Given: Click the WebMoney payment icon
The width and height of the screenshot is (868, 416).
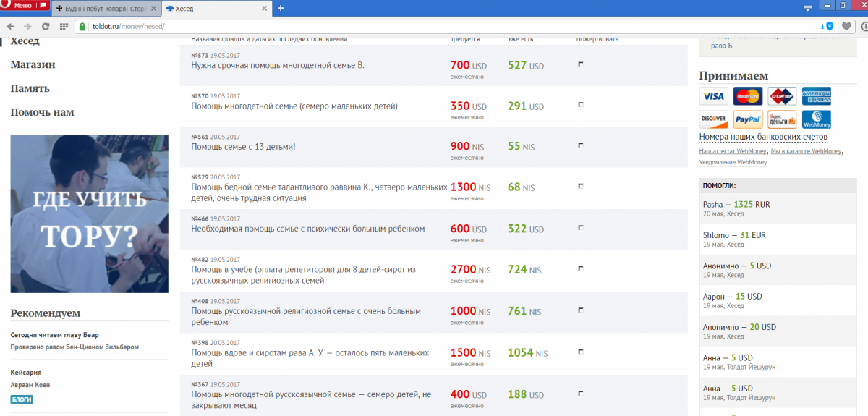Looking at the screenshot, I should tap(816, 119).
